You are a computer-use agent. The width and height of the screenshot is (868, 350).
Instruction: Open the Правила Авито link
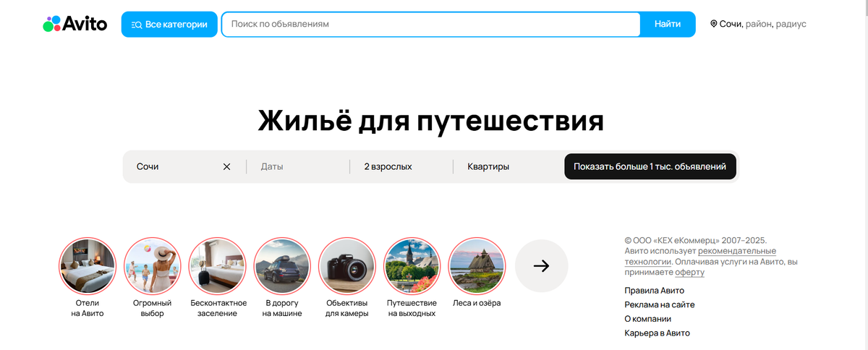pyautogui.click(x=654, y=290)
